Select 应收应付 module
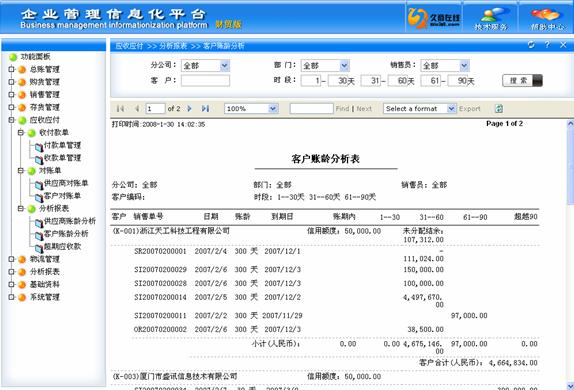Viewport: 574px width, 390px height. coord(44,120)
